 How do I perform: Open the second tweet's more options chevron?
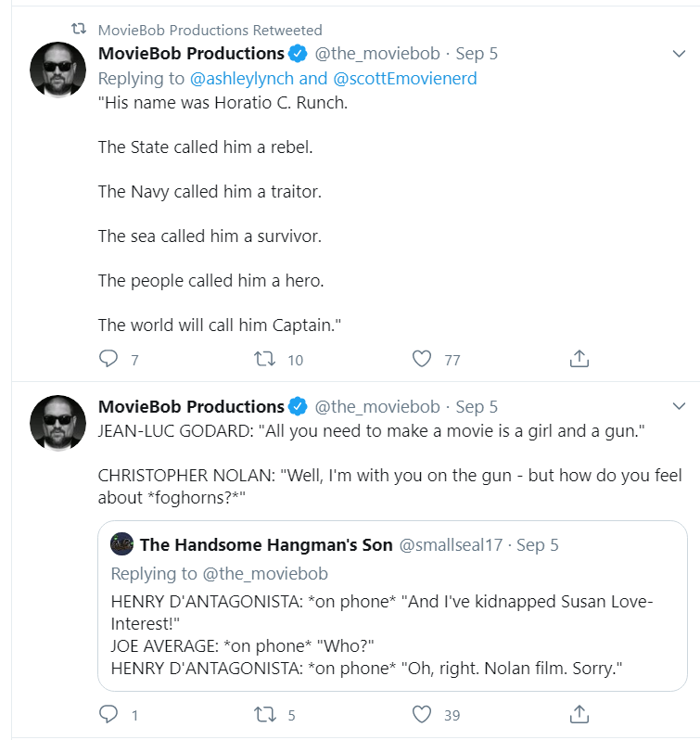pyautogui.click(x=679, y=406)
